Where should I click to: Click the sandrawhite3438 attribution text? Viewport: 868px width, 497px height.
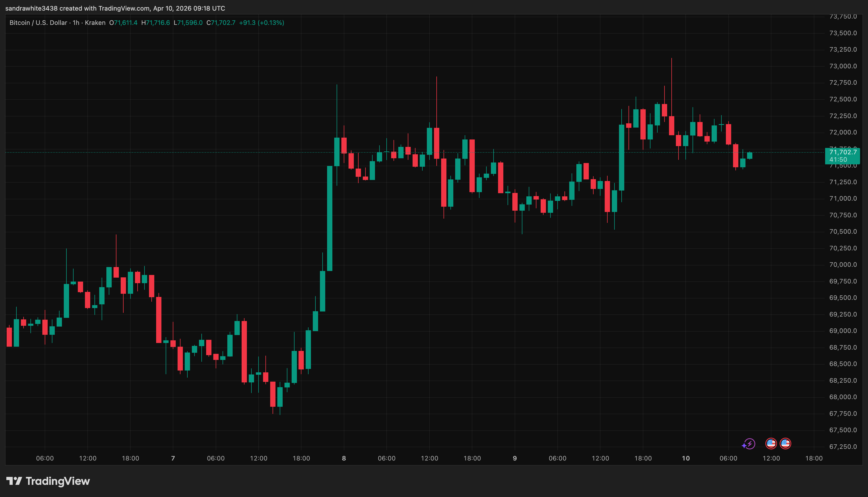point(31,8)
